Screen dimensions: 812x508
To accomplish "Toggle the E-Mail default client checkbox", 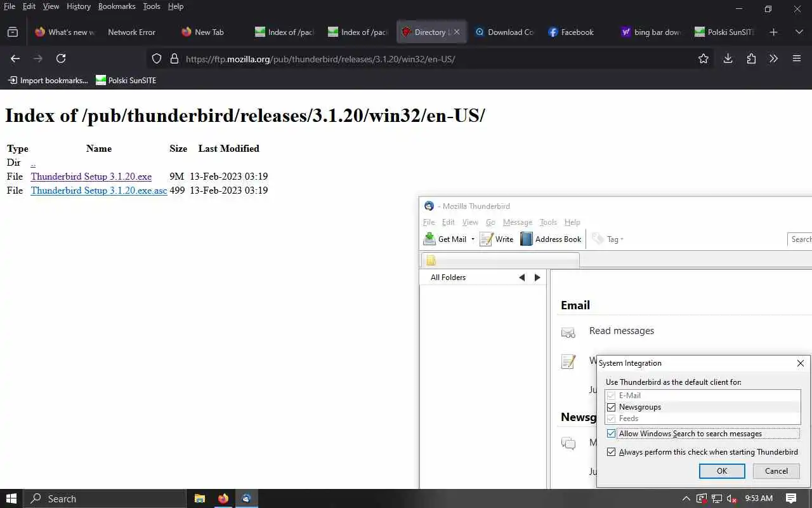I will [612, 396].
